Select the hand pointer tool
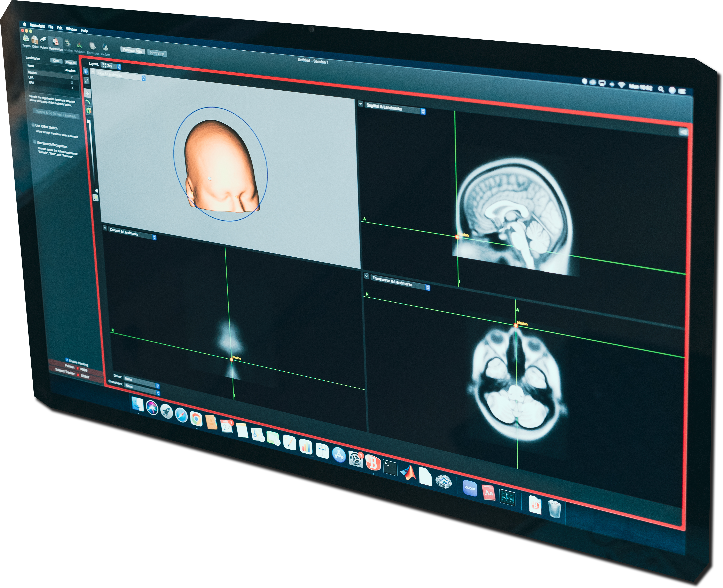This screenshot has height=588, width=723. click(87, 93)
